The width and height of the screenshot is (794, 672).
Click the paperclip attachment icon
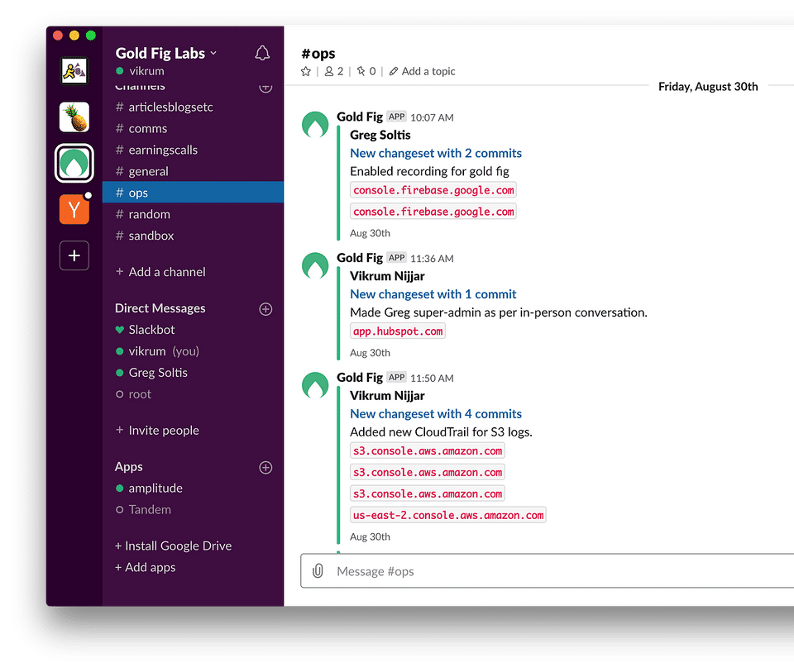318,571
